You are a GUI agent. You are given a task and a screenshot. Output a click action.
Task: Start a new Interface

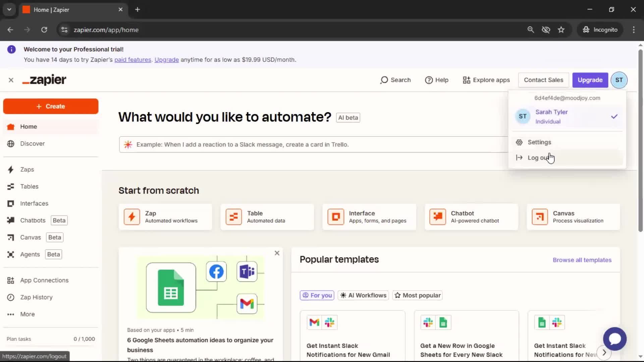pyautogui.click(x=369, y=217)
